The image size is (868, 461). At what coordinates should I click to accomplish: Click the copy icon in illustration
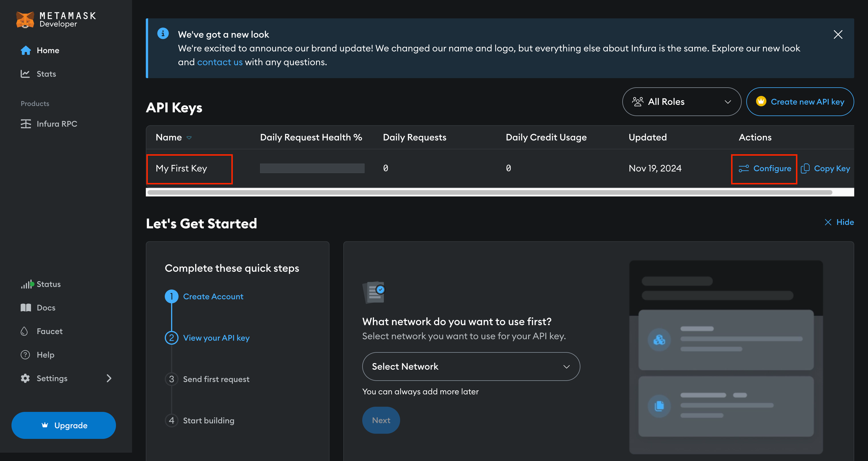pos(659,406)
